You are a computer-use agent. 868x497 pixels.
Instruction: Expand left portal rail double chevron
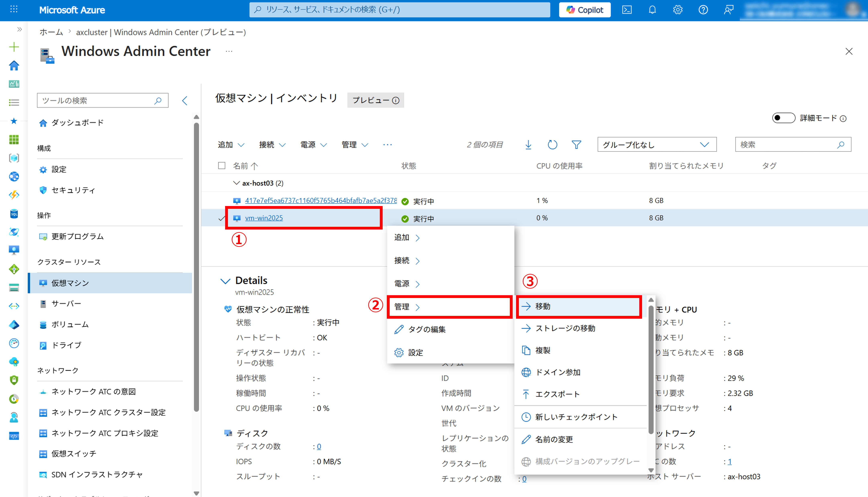[19, 29]
